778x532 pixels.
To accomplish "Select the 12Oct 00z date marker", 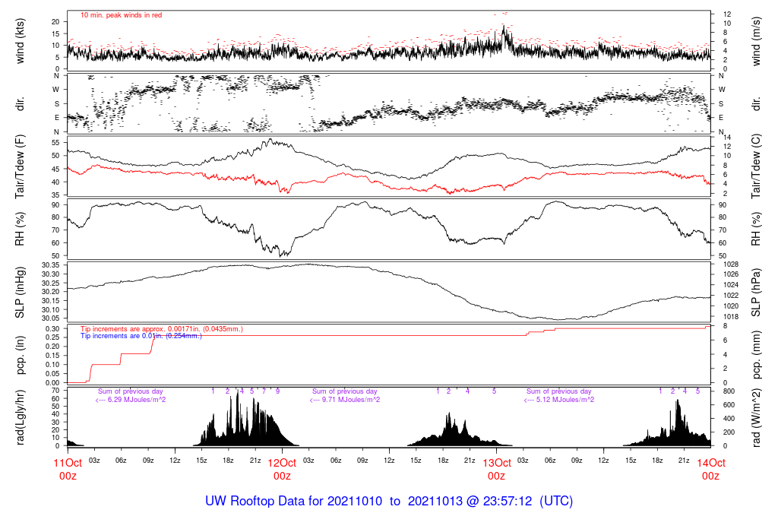I will (x=282, y=469).
